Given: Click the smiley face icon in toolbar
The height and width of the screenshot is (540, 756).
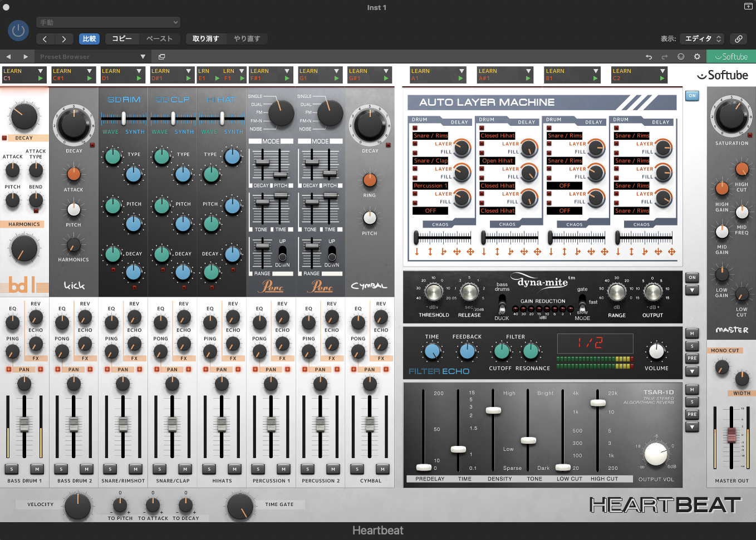Looking at the screenshot, I should [x=680, y=57].
